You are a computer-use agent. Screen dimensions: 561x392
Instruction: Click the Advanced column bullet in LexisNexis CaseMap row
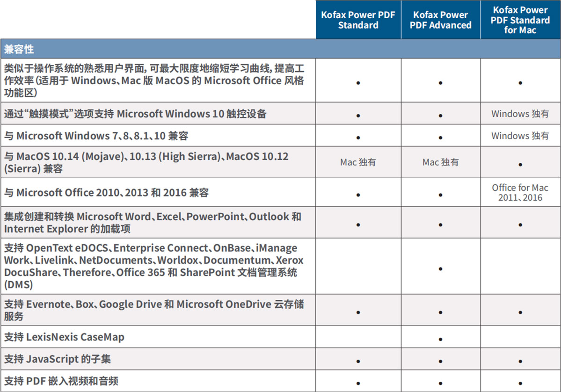coord(440,339)
